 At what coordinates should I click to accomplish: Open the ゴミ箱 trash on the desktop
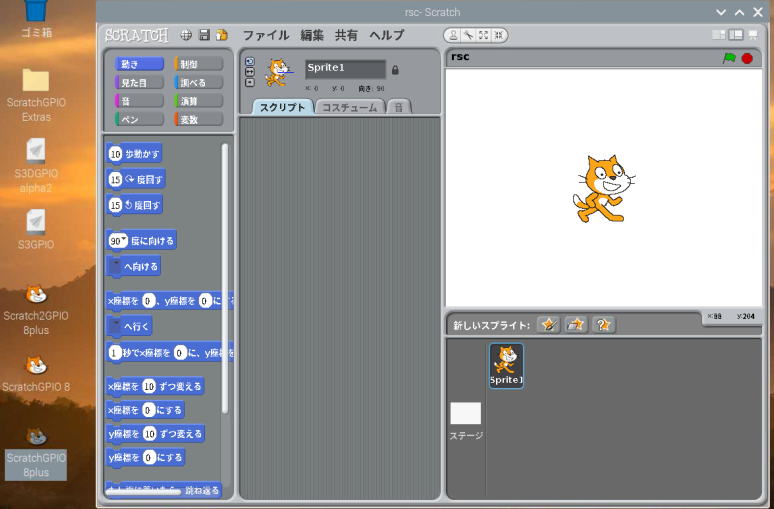click(36, 19)
